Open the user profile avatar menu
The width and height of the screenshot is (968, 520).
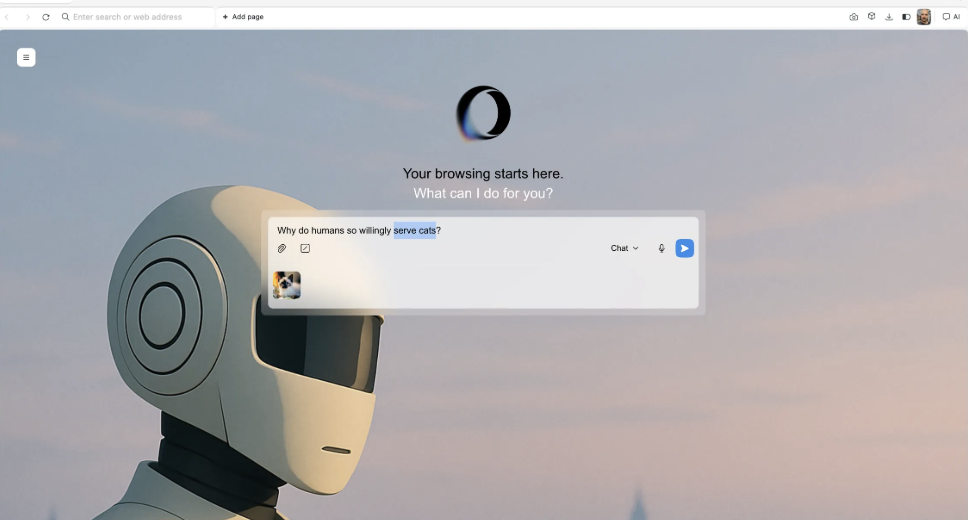click(924, 17)
